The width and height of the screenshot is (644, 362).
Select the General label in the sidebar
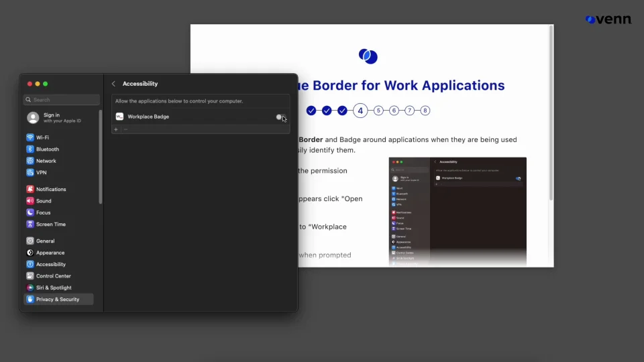point(45,241)
